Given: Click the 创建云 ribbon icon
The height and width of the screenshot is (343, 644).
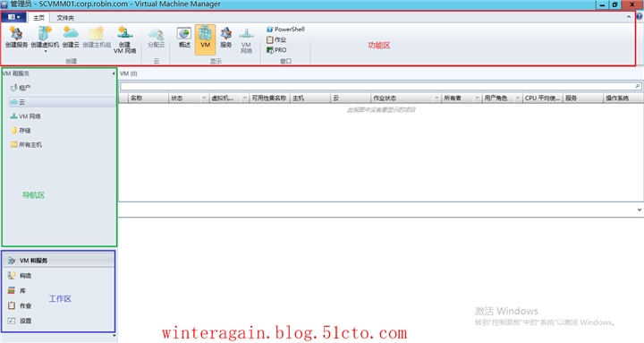Looking at the screenshot, I should pyautogui.click(x=71, y=37).
